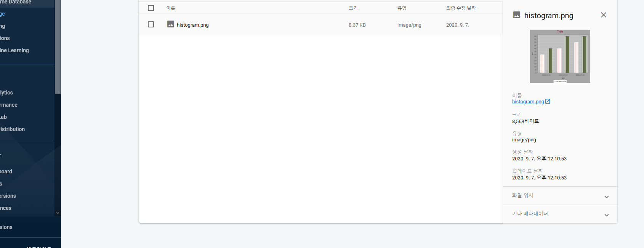This screenshot has width=644, height=248.
Task: Click the external-link icon next to histogram.png
Action: pyautogui.click(x=548, y=101)
